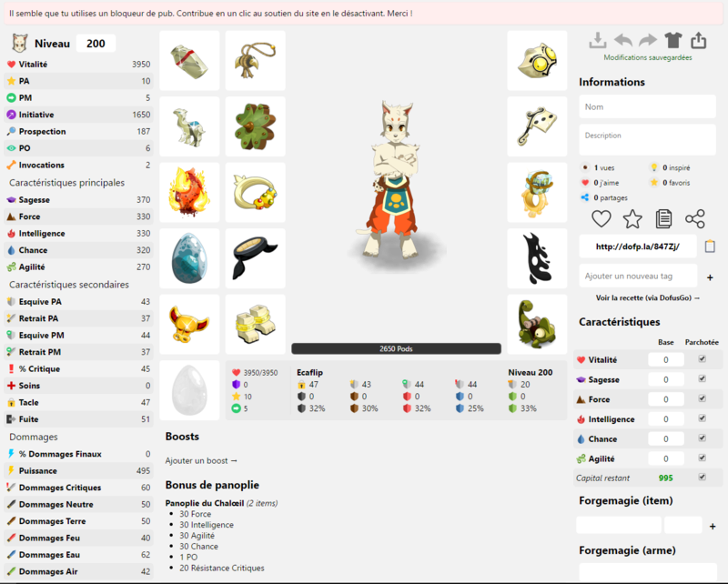Undo the last change with the left arrow

coord(623,41)
